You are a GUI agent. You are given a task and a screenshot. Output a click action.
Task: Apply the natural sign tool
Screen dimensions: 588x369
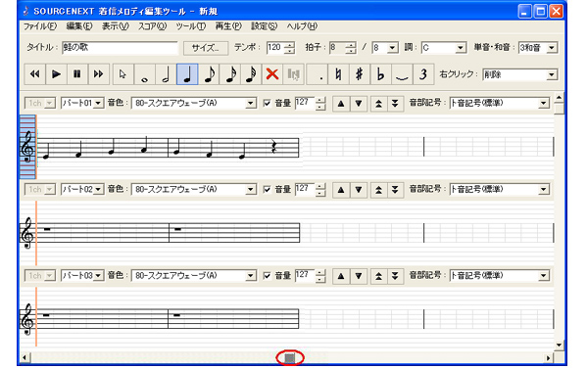(339, 74)
